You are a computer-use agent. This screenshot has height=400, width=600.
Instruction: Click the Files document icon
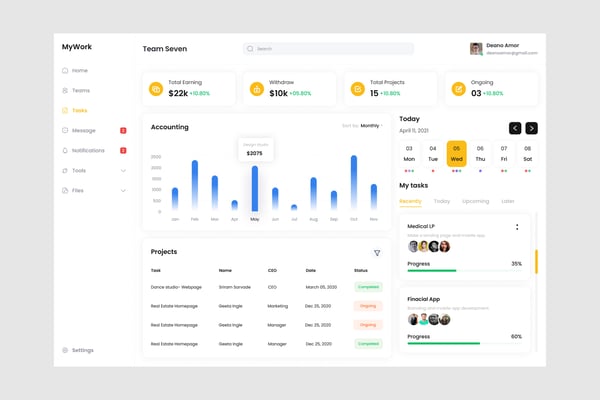[65, 190]
